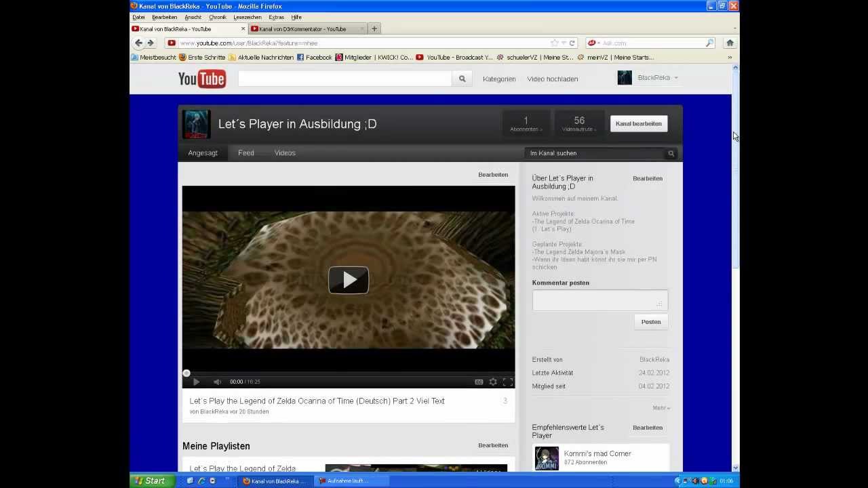Open the Aktuelle Nachrichten bookmark

(x=261, y=58)
